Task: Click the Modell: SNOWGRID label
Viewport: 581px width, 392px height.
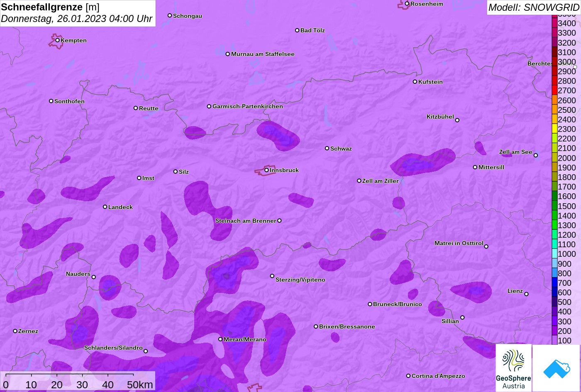Action: click(534, 7)
